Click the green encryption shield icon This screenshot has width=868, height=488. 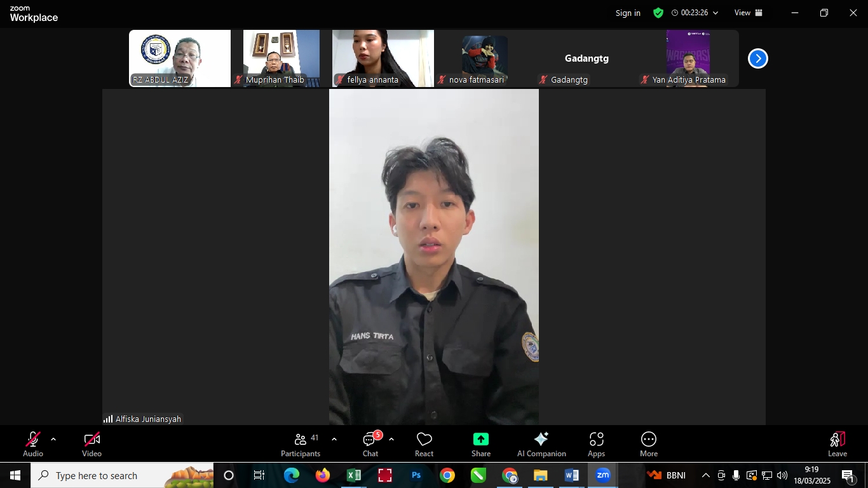coord(658,13)
